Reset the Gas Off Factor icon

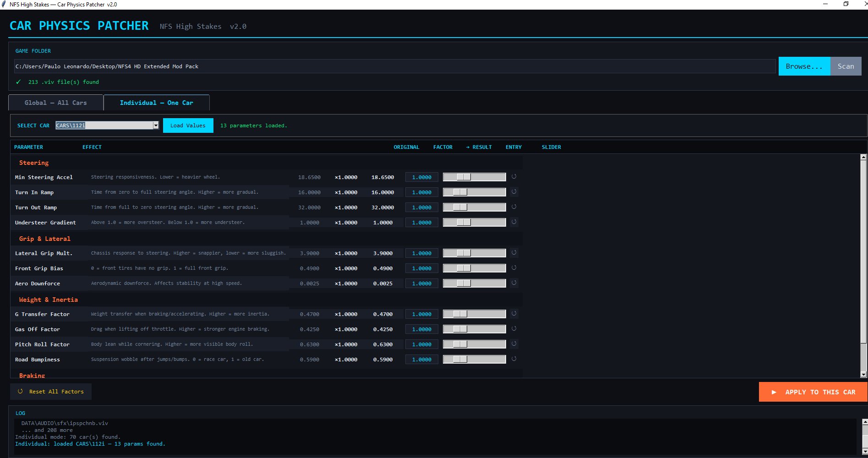(x=514, y=329)
